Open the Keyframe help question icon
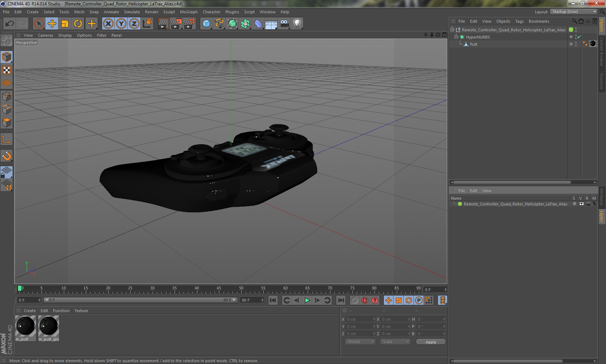 [x=375, y=300]
